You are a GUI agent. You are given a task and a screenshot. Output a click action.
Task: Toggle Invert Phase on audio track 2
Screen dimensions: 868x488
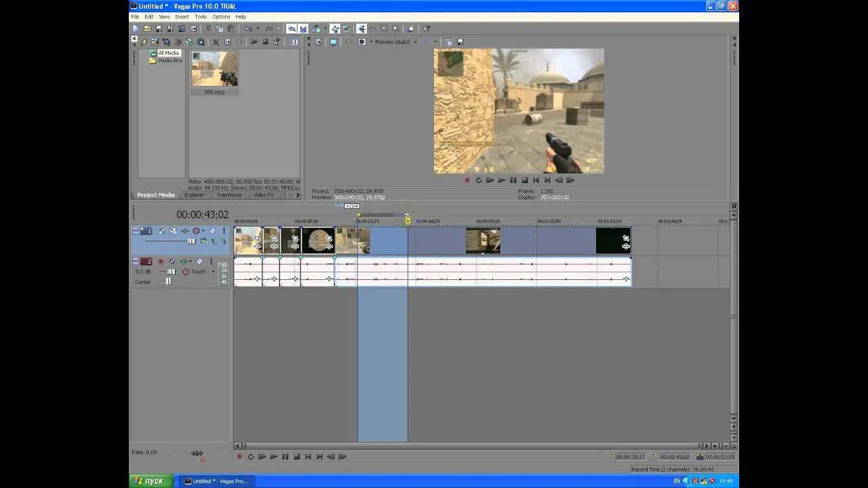pos(172,262)
